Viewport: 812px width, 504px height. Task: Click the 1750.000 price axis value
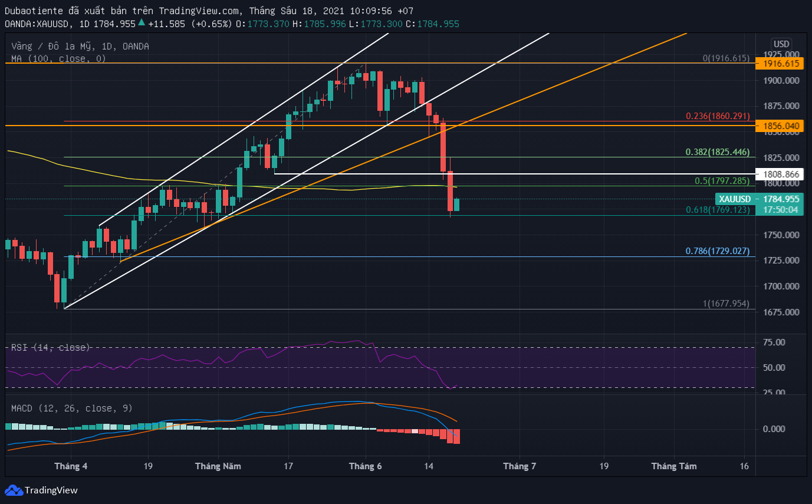pos(780,235)
